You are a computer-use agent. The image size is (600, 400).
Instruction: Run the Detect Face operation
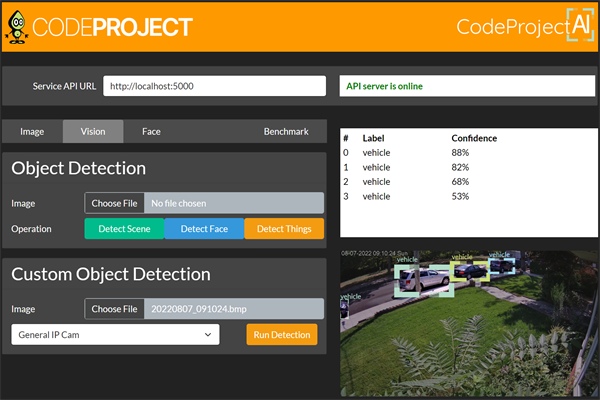pos(204,229)
